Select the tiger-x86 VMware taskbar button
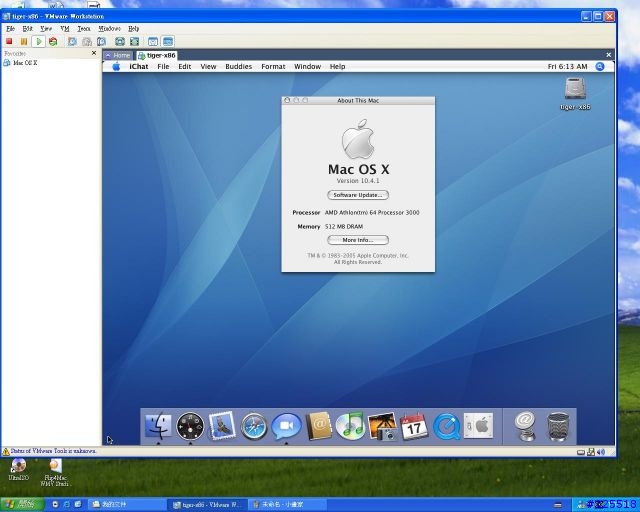This screenshot has width=640, height=512. coord(207,505)
